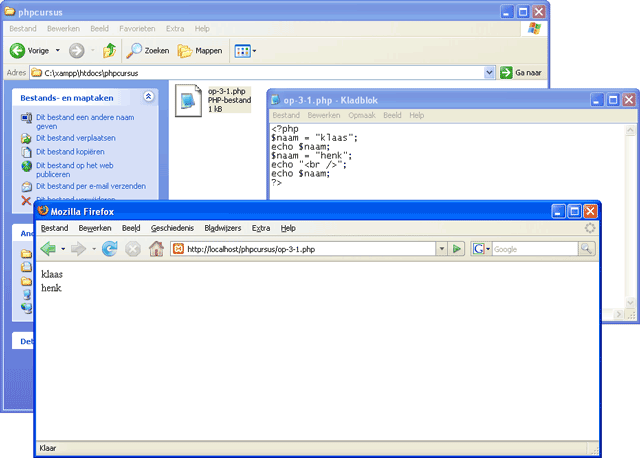Click the 'henk' text in page

[51, 288]
